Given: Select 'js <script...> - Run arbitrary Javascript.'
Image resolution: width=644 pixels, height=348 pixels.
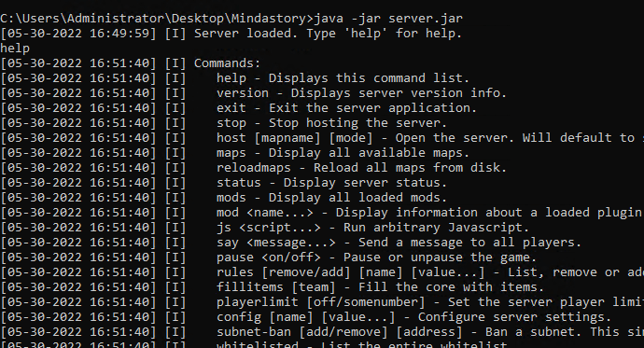Looking at the screenshot, I should (x=372, y=228).
